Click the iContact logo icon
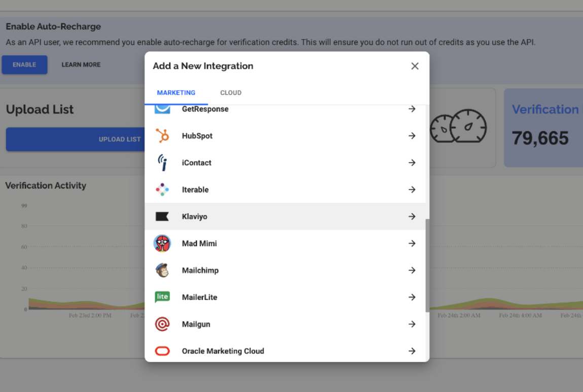Screen dimensions: 583x392 tap(162, 163)
